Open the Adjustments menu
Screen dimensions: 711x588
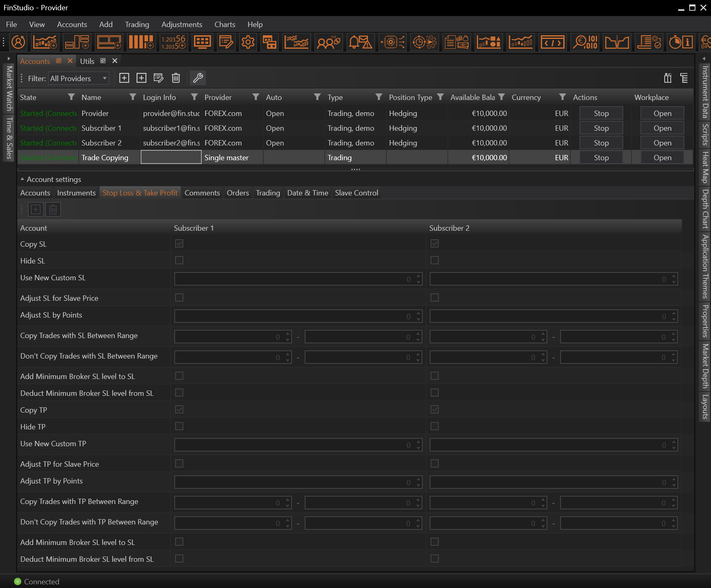tap(182, 25)
